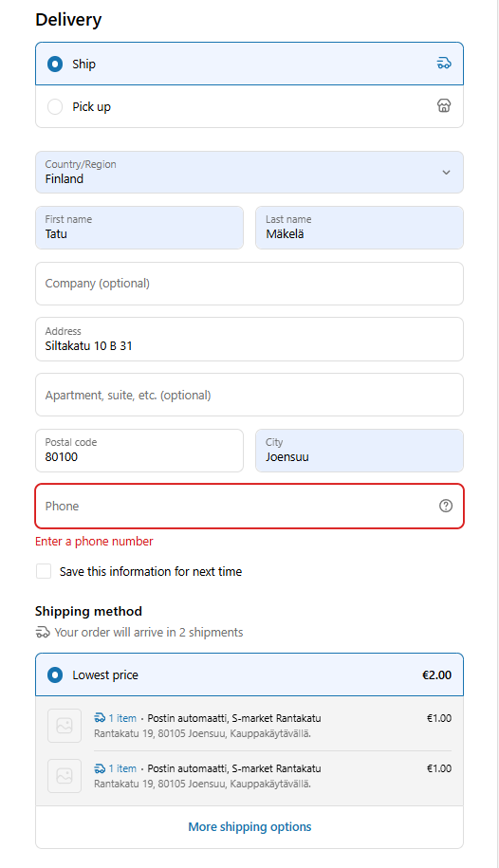This screenshot has width=499, height=868.
Task: Select the Pick up radio button
Action: click(55, 106)
